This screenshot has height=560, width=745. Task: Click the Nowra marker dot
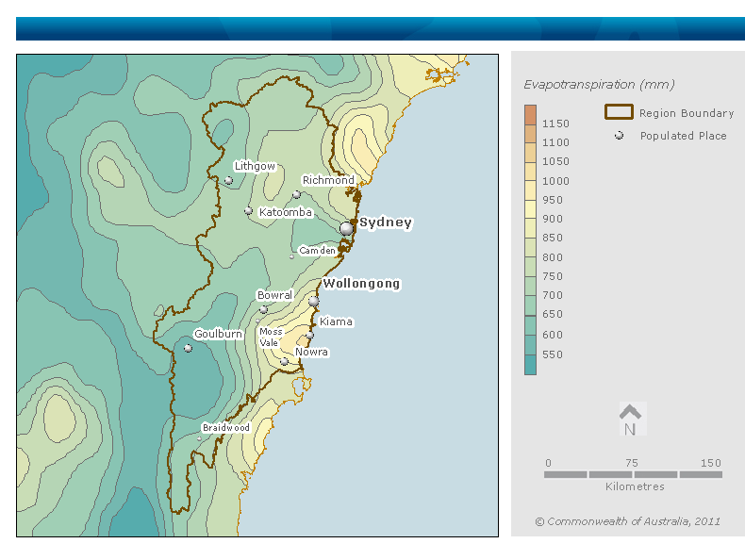[284, 361]
